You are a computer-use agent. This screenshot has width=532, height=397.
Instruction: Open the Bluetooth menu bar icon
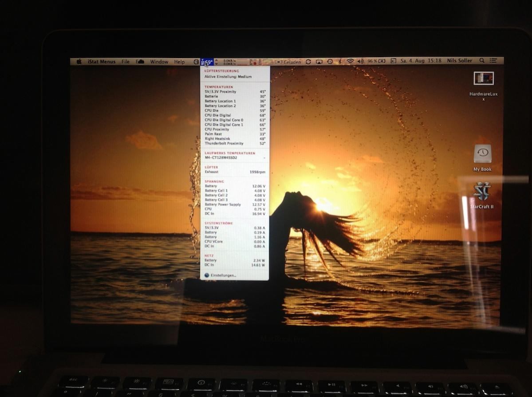pos(339,61)
